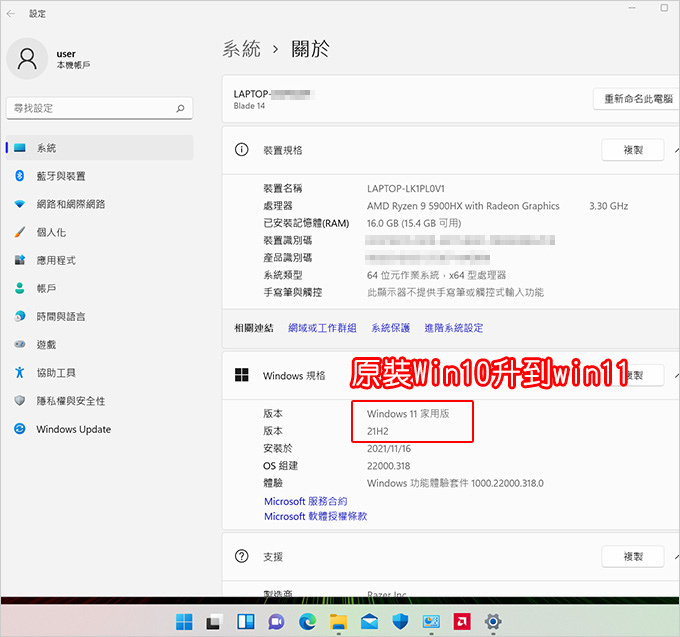
Task: Click the Windows logo beside Windows 規格
Action: coord(242,375)
